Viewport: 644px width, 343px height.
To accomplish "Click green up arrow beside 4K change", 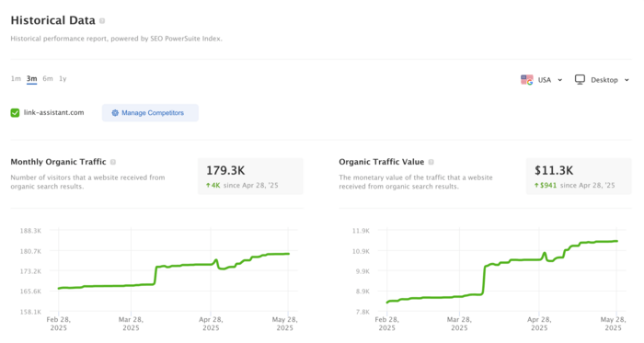I will 208,186.
